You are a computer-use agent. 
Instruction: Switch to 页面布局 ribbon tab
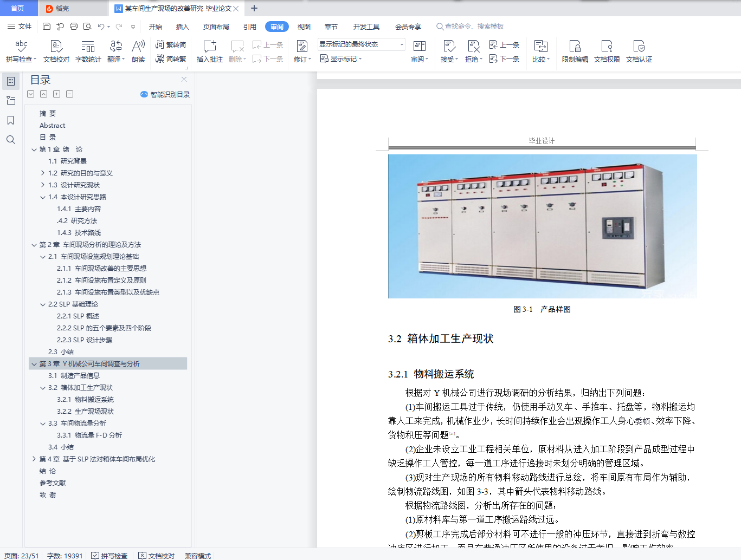point(216,27)
